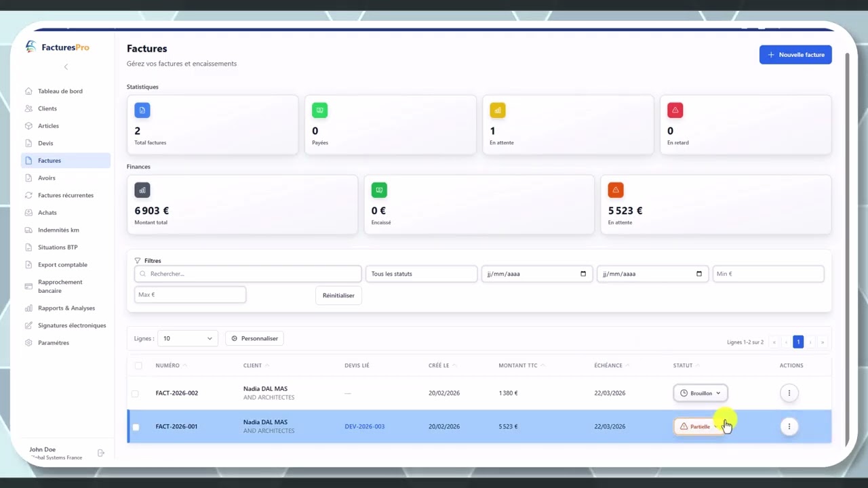Open the Personnaliser columns button
The image size is (868, 488).
tap(254, 338)
